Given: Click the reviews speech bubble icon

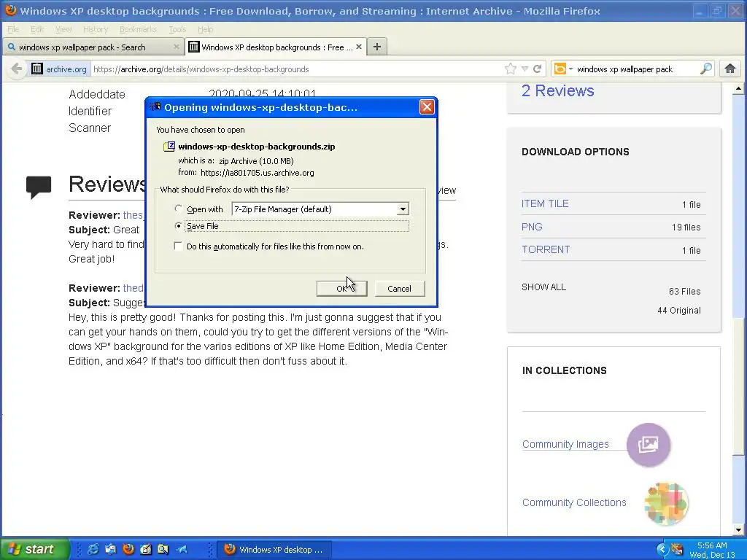Looking at the screenshot, I should point(39,187).
